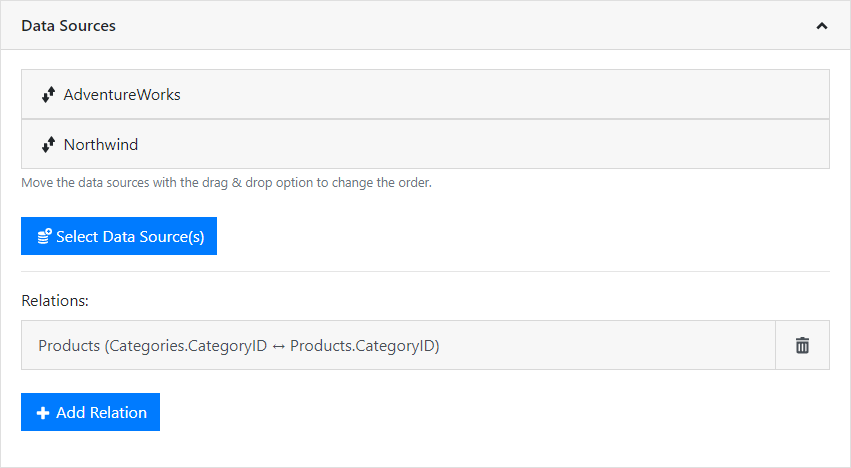Click the reorder arrows icon beside AdventureWorks
Viewport: 851px width, 468px height.
pos(48,95)
